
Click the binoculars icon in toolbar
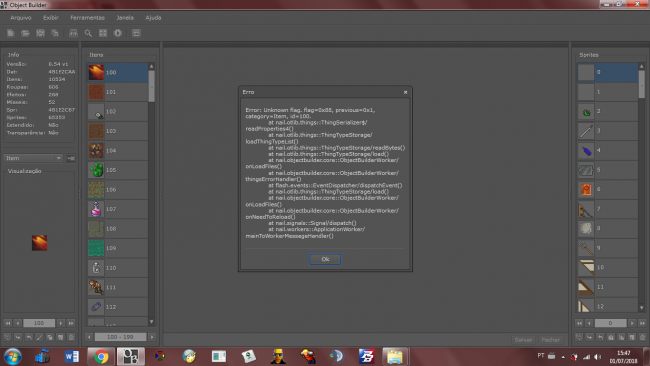(73, 33)
